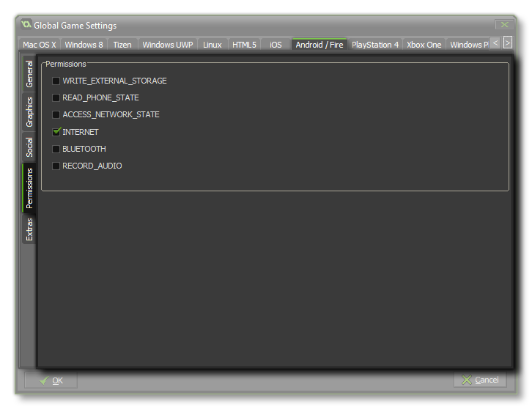Go to the PlayStation 4 tab
Viewport: 532px width, 409px height.
coord(375,45)
